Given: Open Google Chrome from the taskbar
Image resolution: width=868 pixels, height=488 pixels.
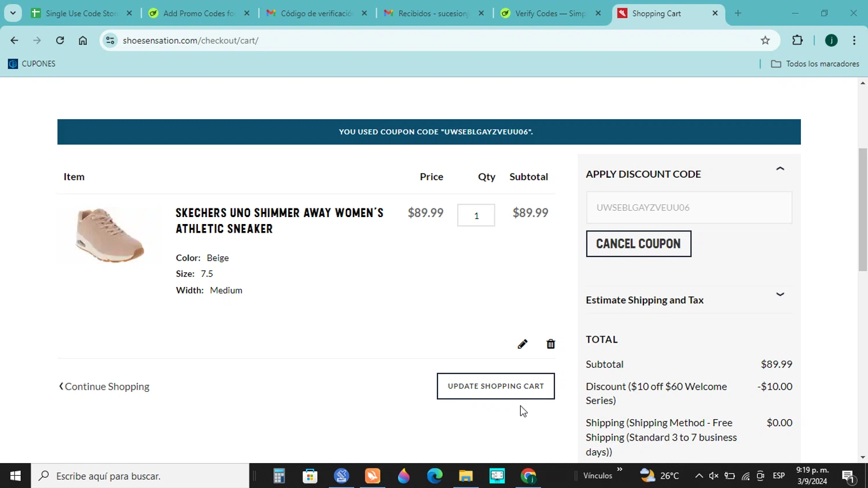Looking at the screenshot, I should pyautogui.click(x=528, y=476).
